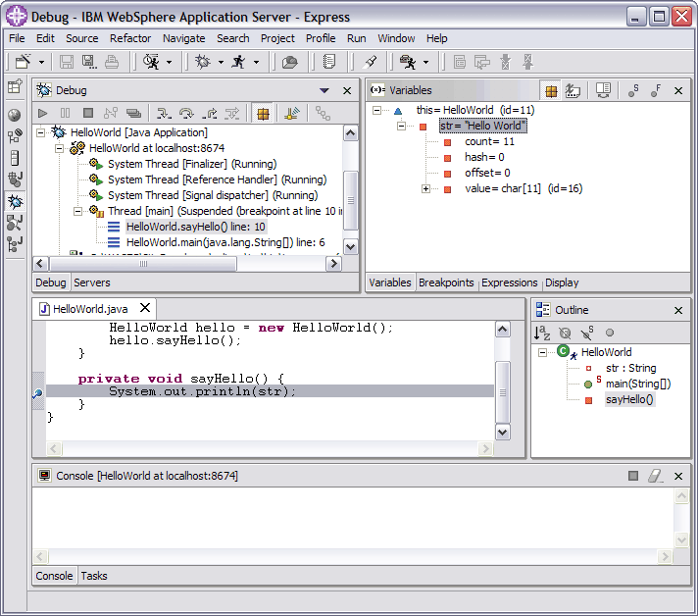The height and width of the screenshot is (616, 698).
Task: Switch to the Servers tab
Action: [92, 282]
